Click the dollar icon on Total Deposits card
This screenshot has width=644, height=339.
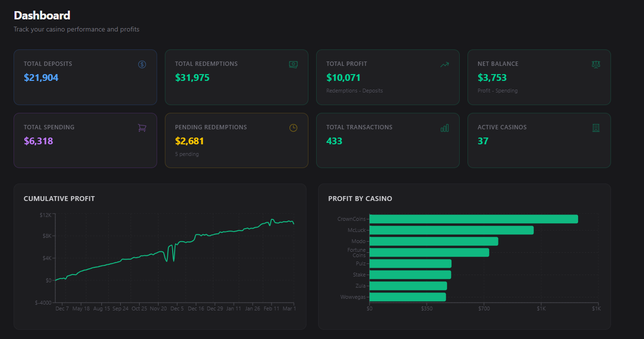142,63
